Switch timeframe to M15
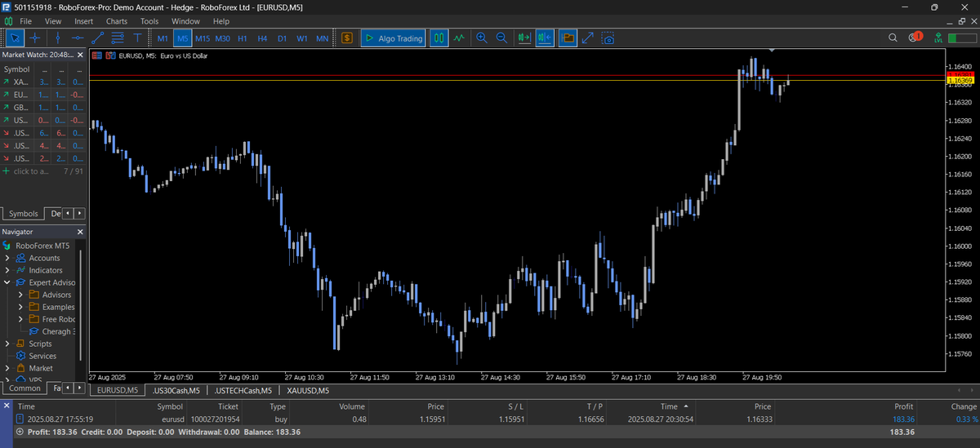This screenshot has width=980, height=448. point(202,38)
